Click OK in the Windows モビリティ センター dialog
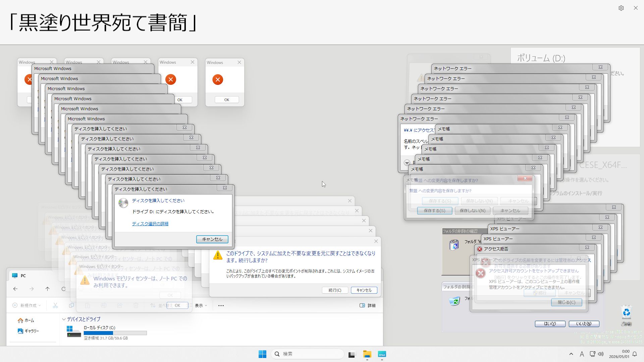This screenshot has height=362, width=644. coord(177,306)
